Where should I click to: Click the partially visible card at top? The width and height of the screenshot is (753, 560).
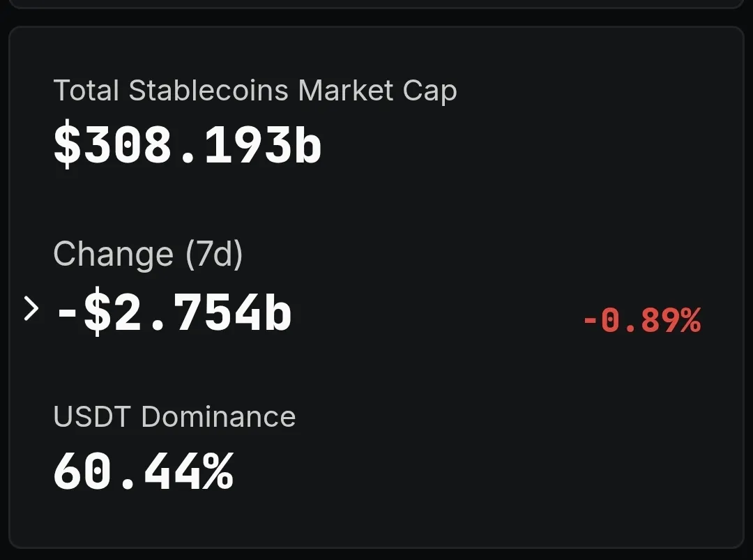(x=376, y=3)
